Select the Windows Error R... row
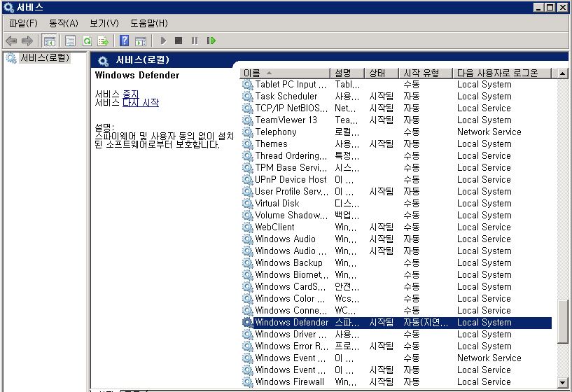The image size is (572, 392). pyautogui.click(x=396, y=346)
